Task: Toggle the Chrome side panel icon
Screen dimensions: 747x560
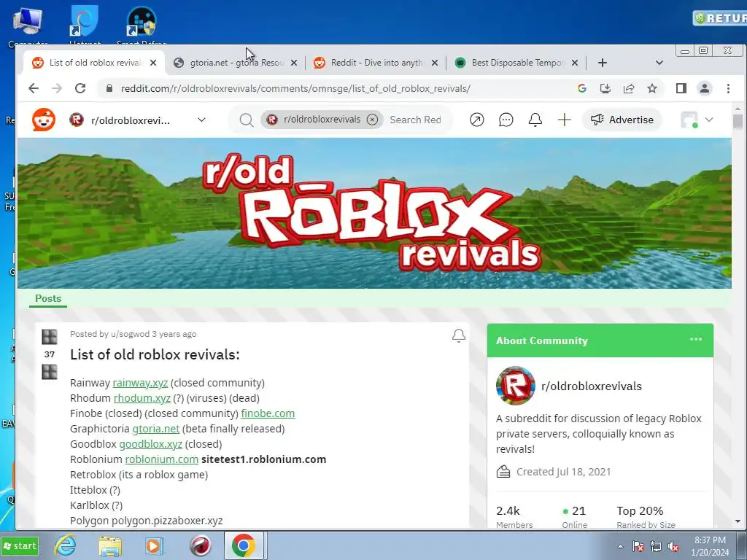Action: click(x=681, y=88)
